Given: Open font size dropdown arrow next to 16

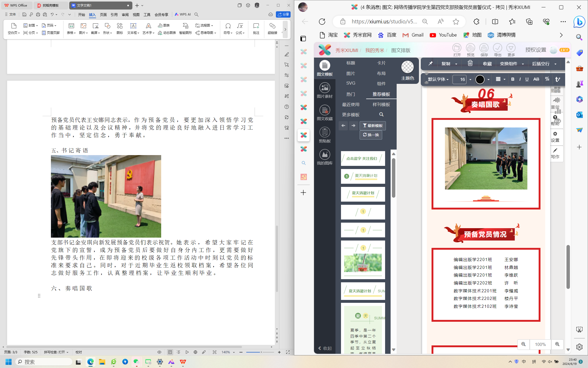Looking at the screenshot, I should point(470,79).
